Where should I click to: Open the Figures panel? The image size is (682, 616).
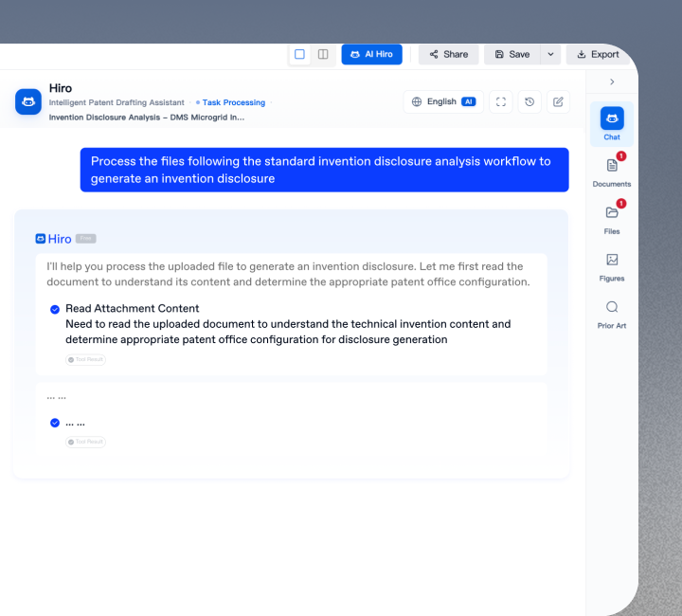(612, 264)
